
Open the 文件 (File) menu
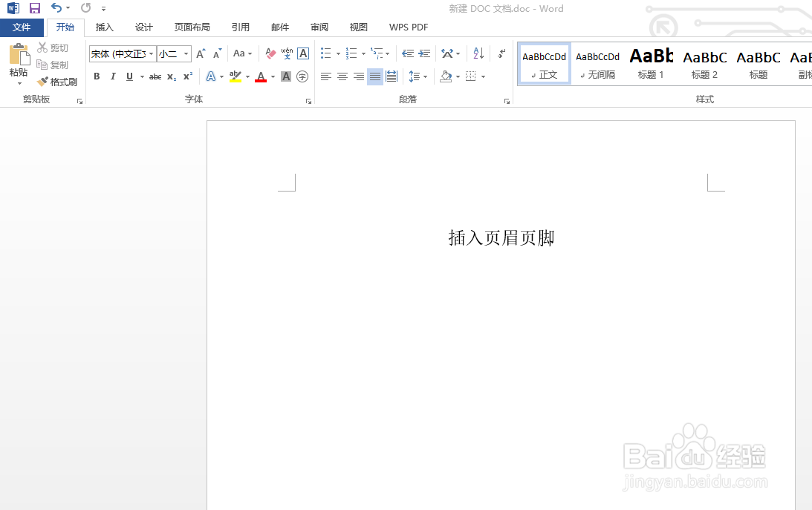click(x=22, y=27)
